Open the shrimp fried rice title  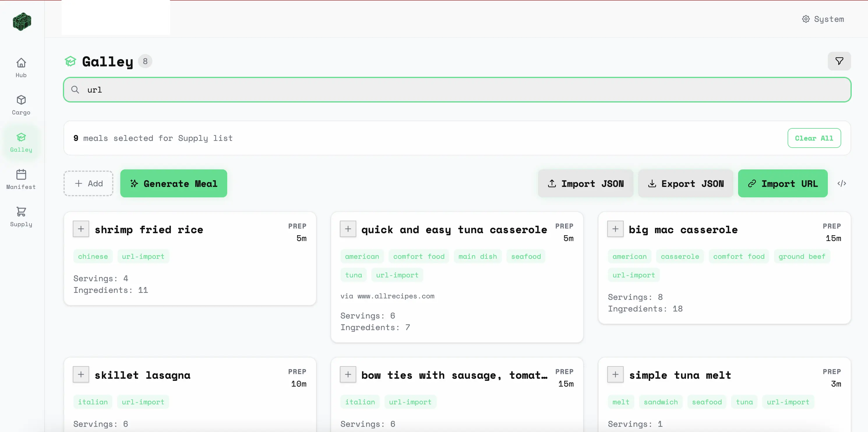tap(149, 230)
